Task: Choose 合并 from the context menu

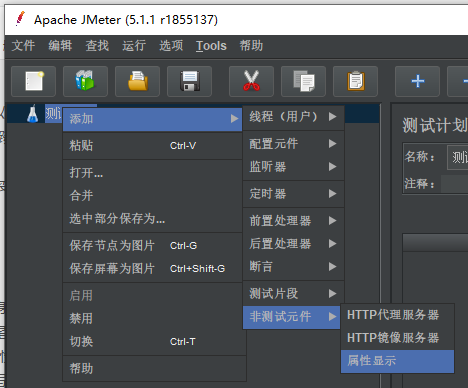Action: [152, 196]
